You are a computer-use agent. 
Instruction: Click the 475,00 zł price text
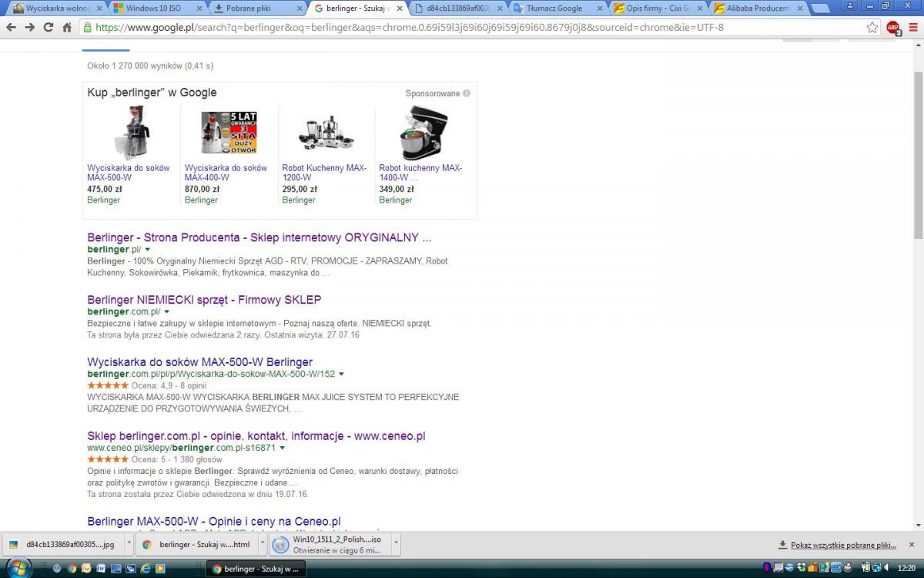(x=105, y=189)
